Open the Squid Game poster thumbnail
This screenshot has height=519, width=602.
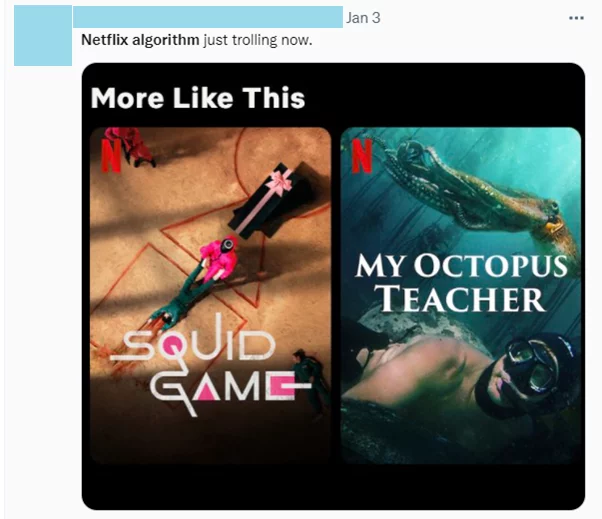point(210,295)
